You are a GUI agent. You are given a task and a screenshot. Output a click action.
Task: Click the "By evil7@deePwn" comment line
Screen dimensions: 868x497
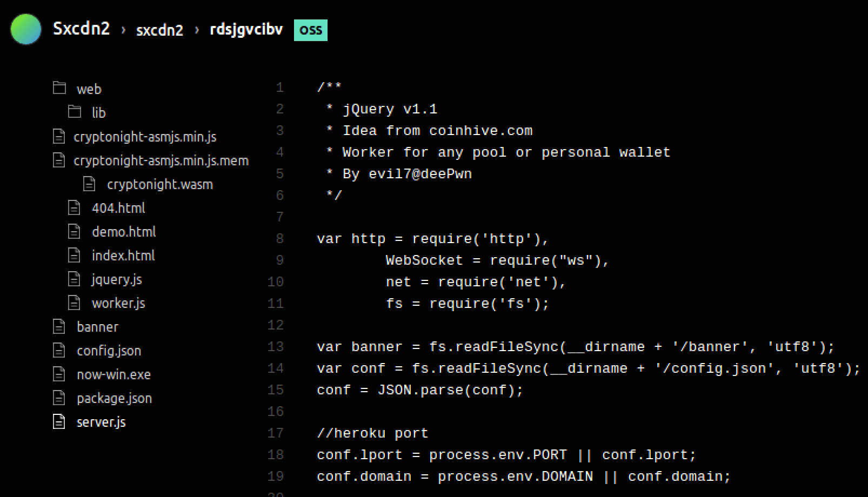[399, 174]
